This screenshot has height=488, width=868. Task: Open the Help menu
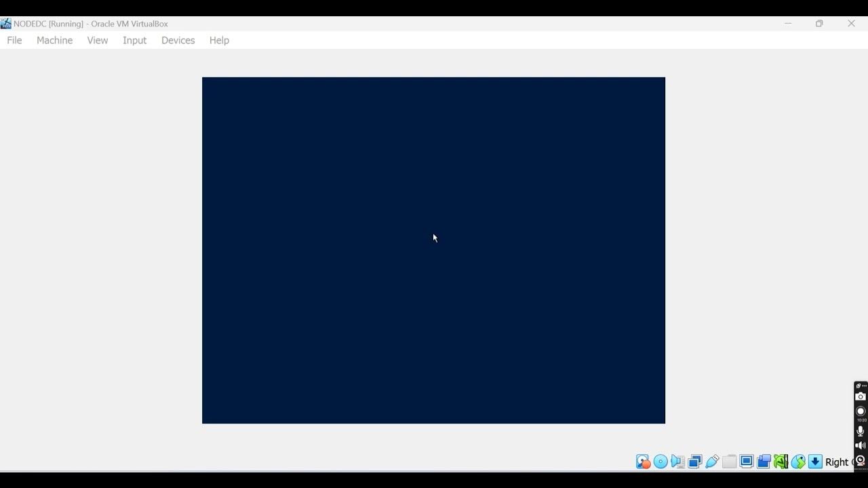point(219,40)
